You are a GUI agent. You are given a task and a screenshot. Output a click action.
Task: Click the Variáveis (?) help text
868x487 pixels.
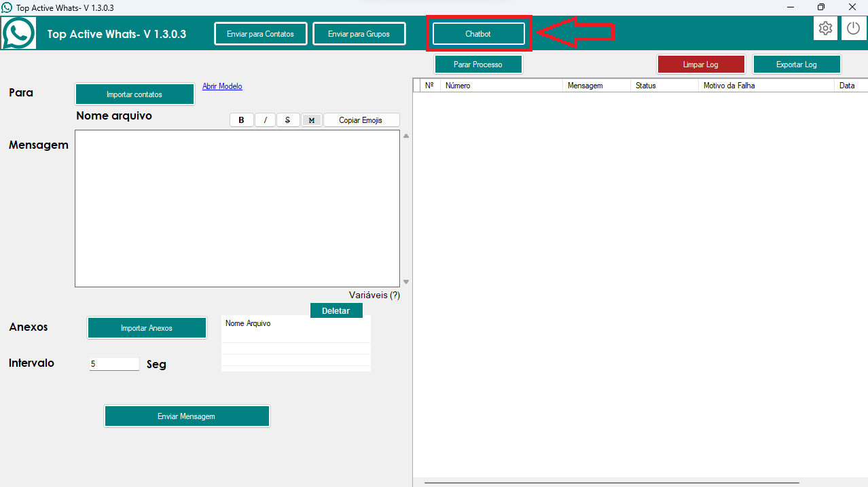[x=375, y=295]
